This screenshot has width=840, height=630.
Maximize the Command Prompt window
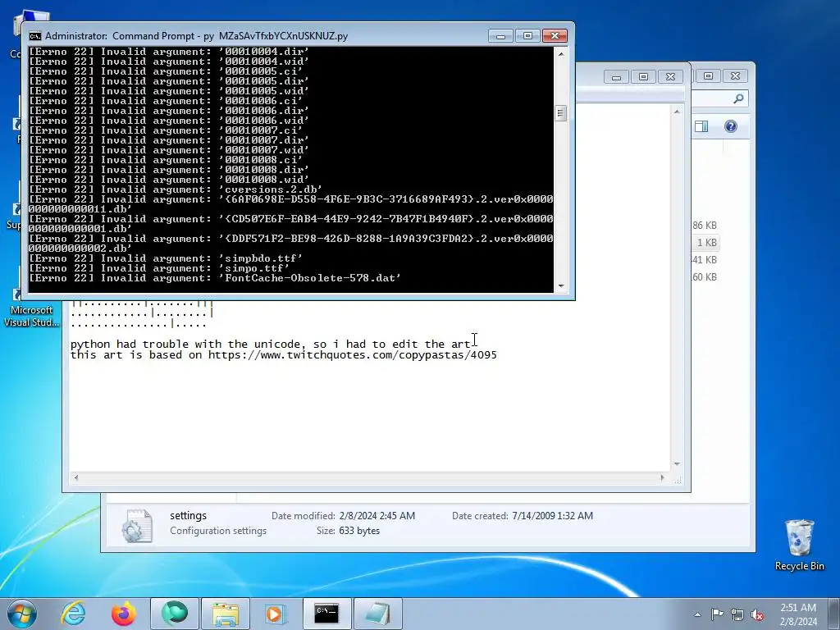[x=527, y=36]
